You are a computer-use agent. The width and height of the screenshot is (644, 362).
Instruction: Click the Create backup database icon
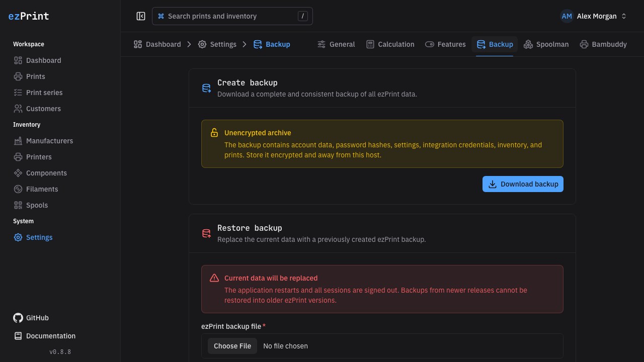coord(206,88)
